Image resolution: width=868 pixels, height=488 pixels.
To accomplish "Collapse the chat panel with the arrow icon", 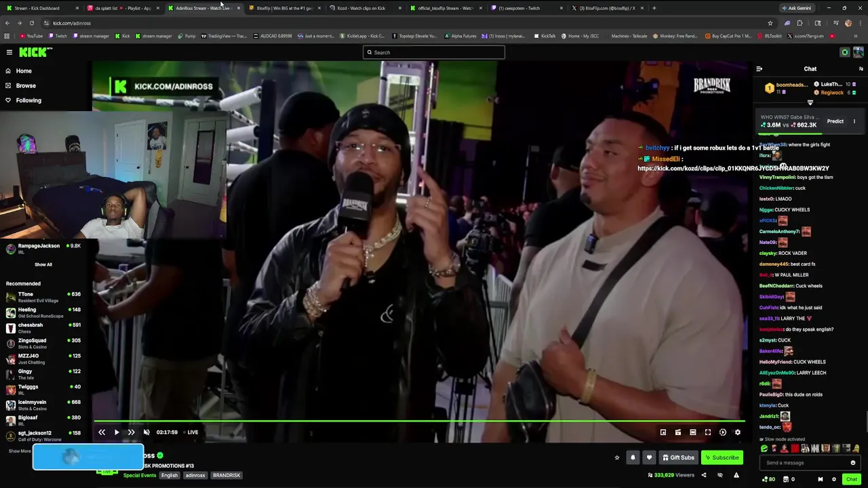I will click(759, 68).
